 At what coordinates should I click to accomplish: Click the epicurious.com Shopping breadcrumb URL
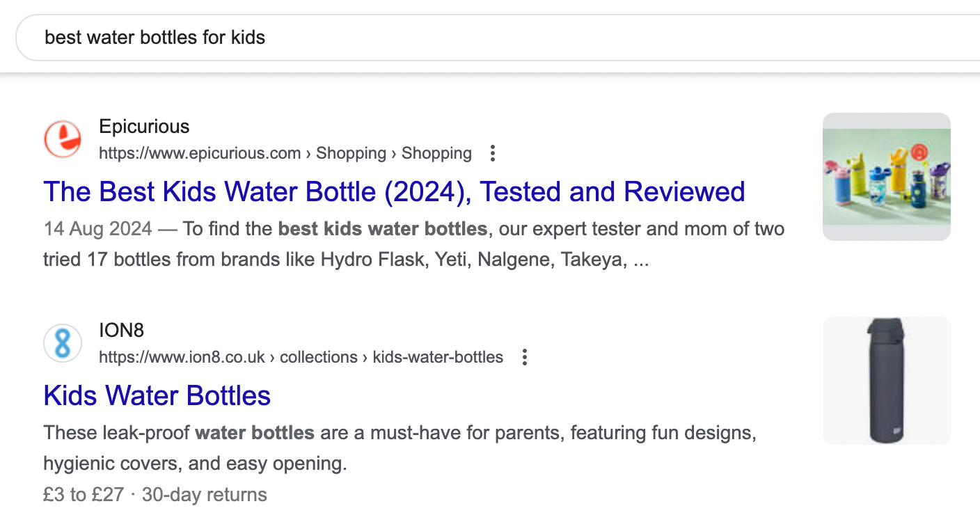point(285,153)
